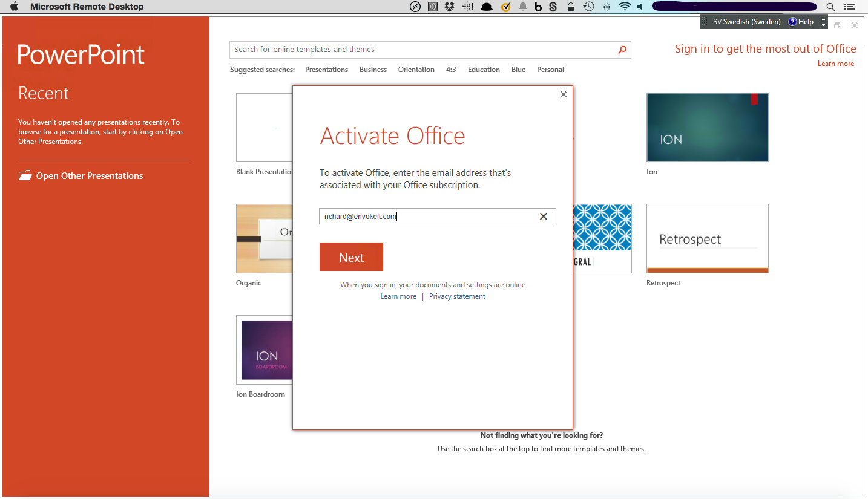Expand the SV Swedish language selector

tap(746, 22)
